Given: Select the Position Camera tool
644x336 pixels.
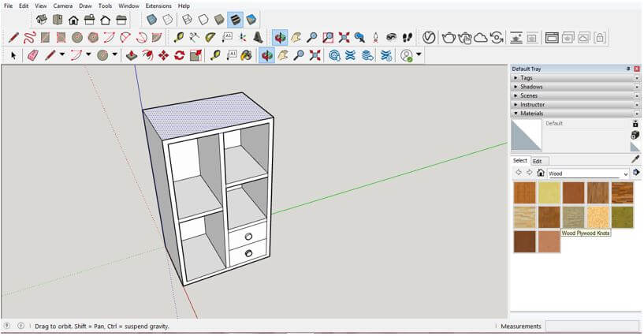Looking at the screenshot, I should coord(375,38).
